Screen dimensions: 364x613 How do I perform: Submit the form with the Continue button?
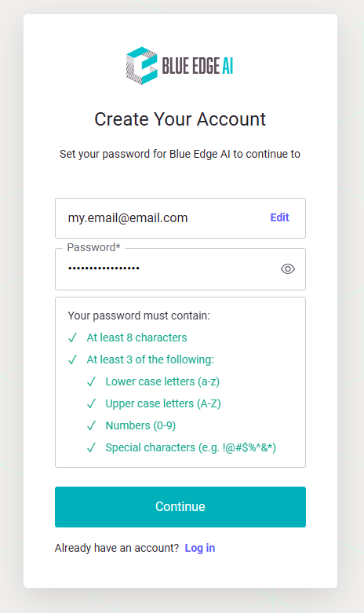180,507
